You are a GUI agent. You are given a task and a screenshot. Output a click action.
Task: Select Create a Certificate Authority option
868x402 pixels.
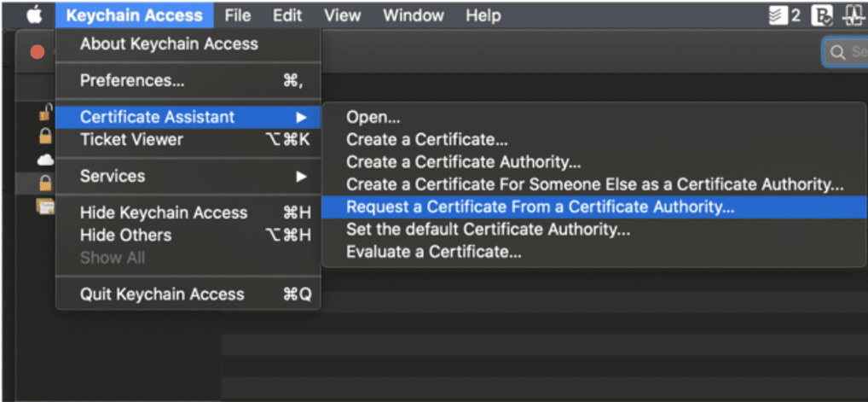(x=463, y=162)
